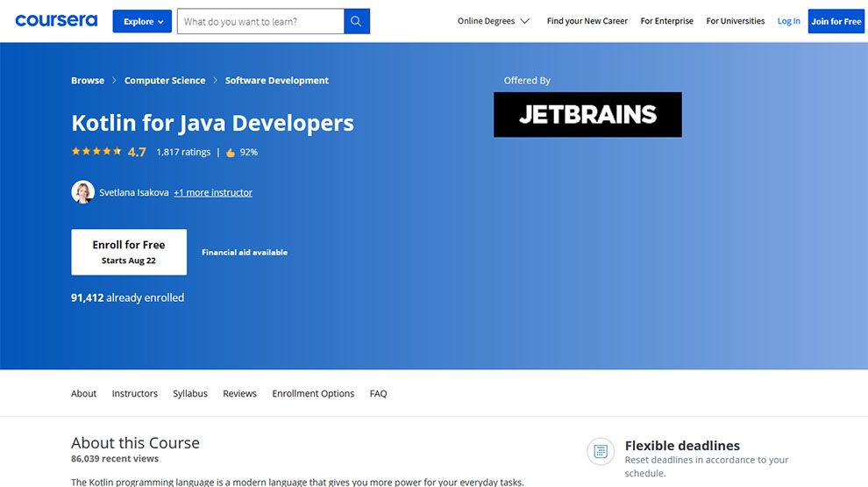The width and height of the screenshot is (868, 487).
Task: Go to Computer Science breadcrumb
Action: 165,81
